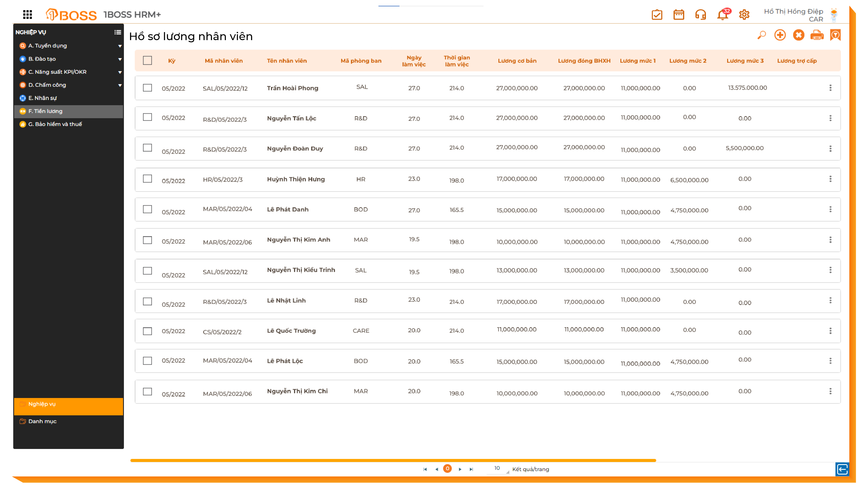This screenshot has height=488, width=868.
Task: Select checkbox for Huỳnh Thiện Hưng row
Action: pos(147,179)
